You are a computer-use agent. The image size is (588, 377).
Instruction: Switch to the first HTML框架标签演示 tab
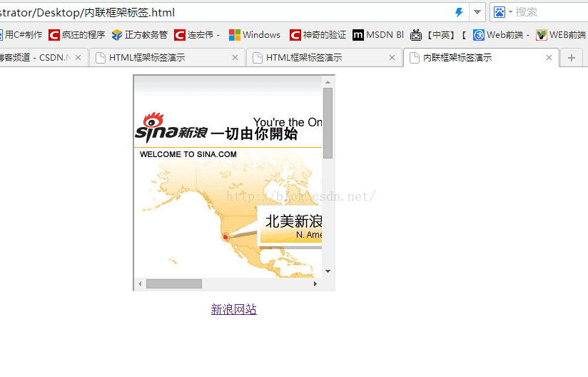[167, 57]
